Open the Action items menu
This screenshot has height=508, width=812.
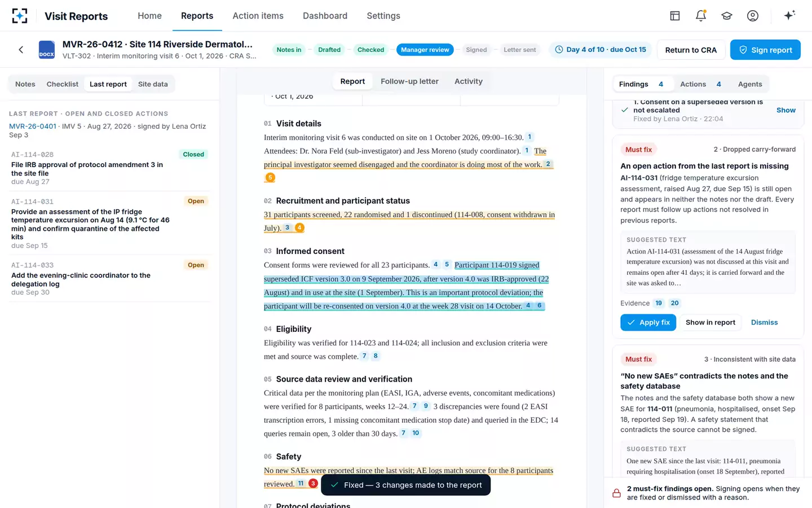(258, 16)
